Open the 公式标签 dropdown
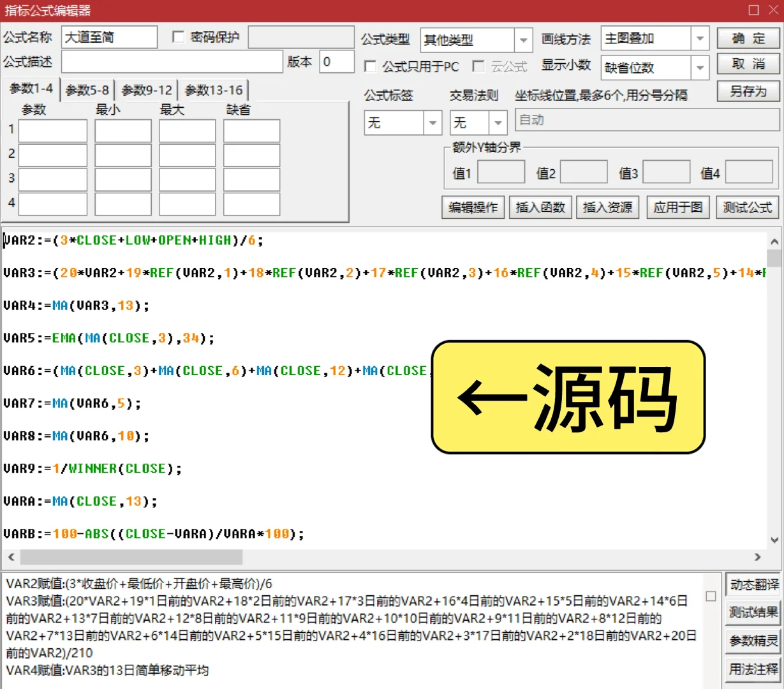784x689 pixels. click(433, 122)
